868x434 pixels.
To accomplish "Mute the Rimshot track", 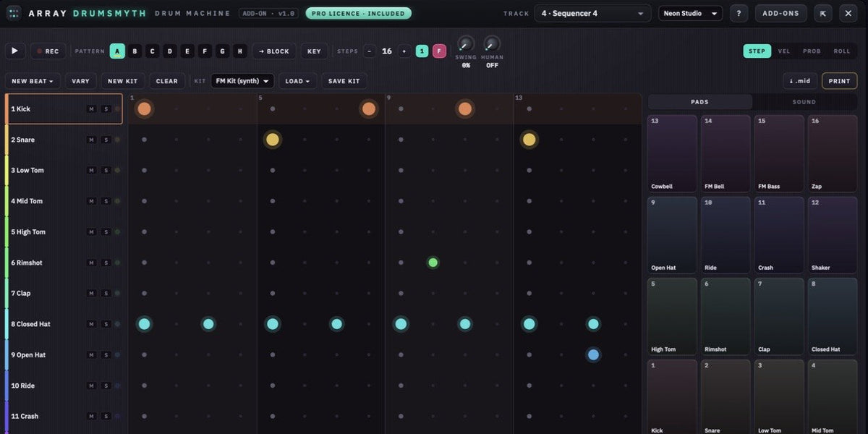I will pos(91,263).
